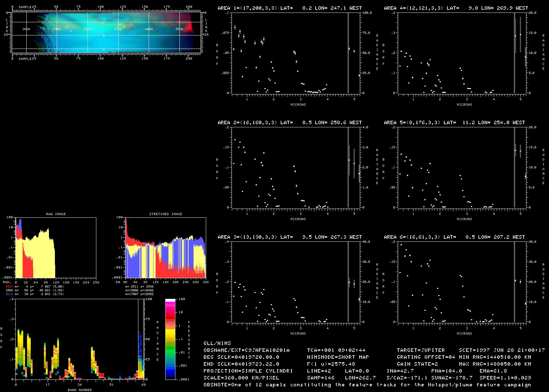Click the 'm=15006 s=10482' stretch statistics
Image resolution: width=549 pixels, height=392 pixels.
(139, 290)
